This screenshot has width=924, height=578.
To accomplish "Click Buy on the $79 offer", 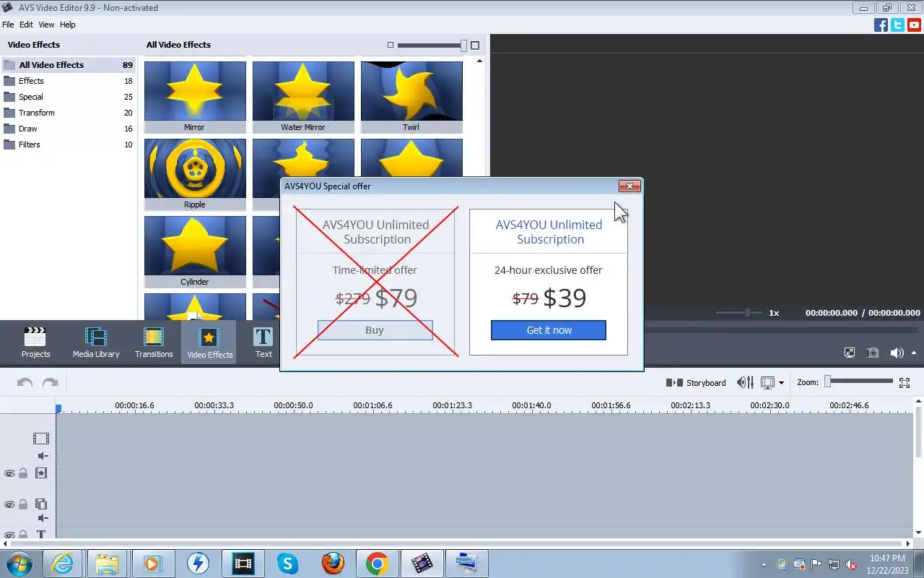I will tap(375, 330).
